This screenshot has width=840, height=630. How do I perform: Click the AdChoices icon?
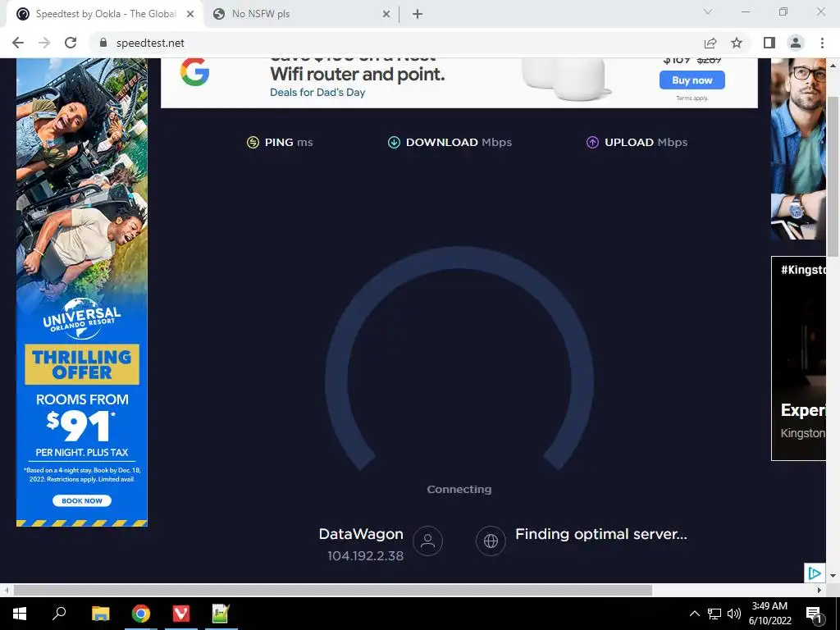point(815,573)
